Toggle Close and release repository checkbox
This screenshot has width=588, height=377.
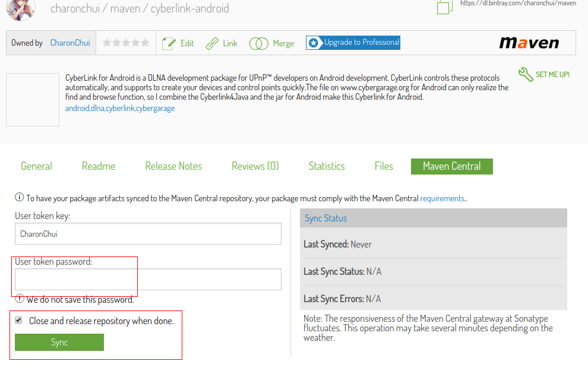18,320
